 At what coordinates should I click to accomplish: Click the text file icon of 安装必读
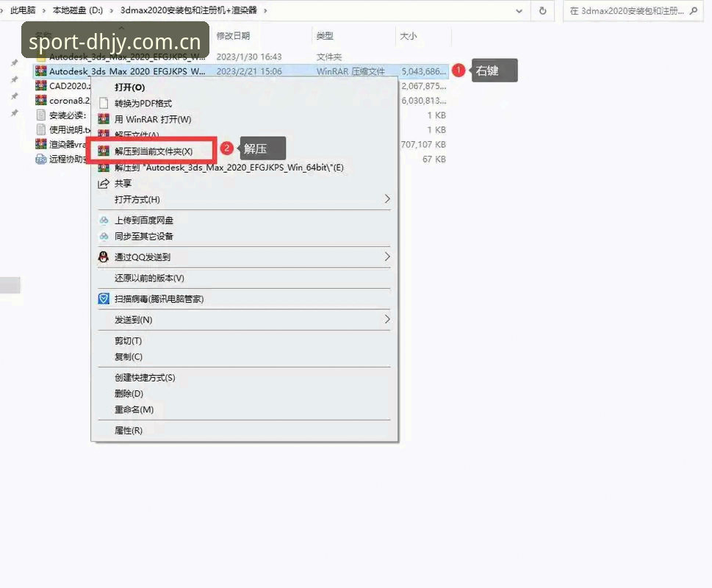(x=41, y=115)
